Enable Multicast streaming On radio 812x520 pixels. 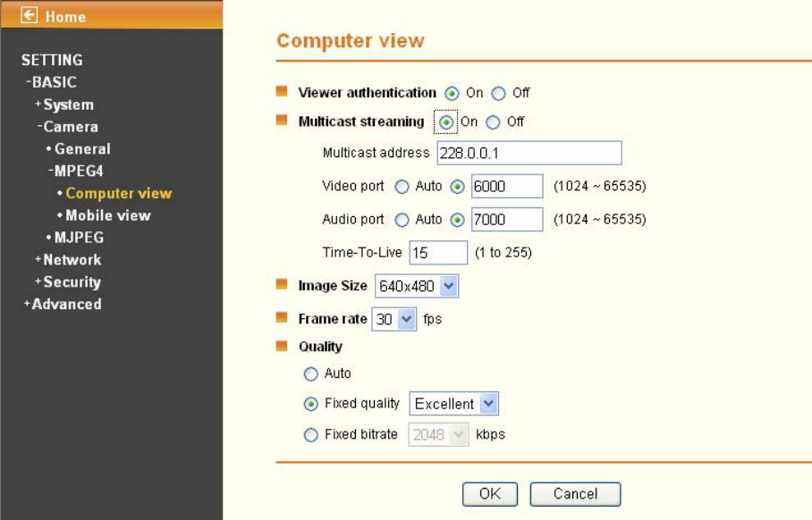446,122
